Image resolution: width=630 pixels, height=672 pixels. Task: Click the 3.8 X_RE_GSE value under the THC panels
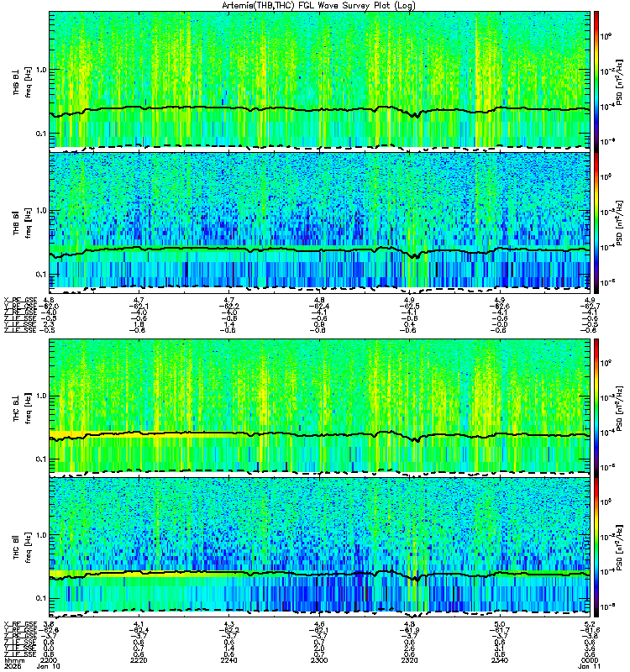pyautogui.click(x=49, y=624)
